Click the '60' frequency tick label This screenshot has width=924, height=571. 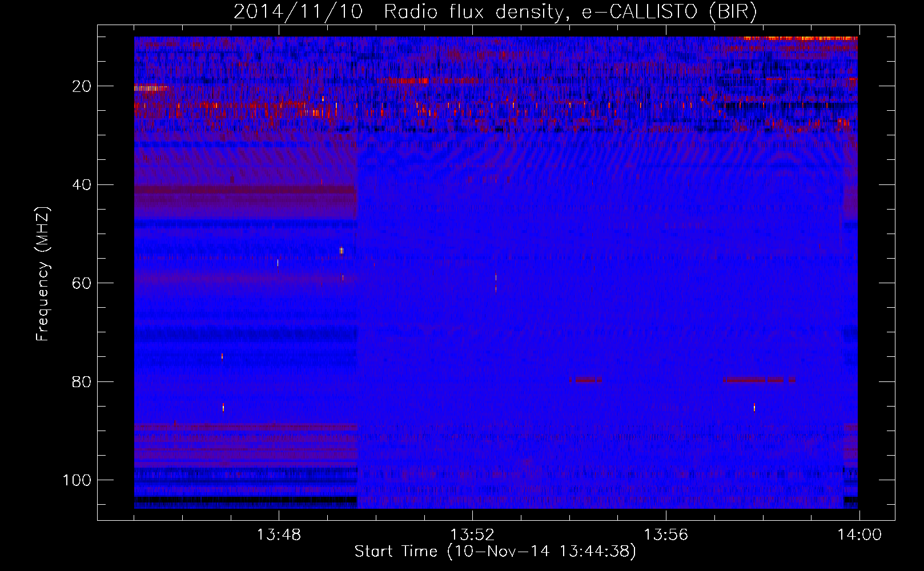tap(82, 283)
